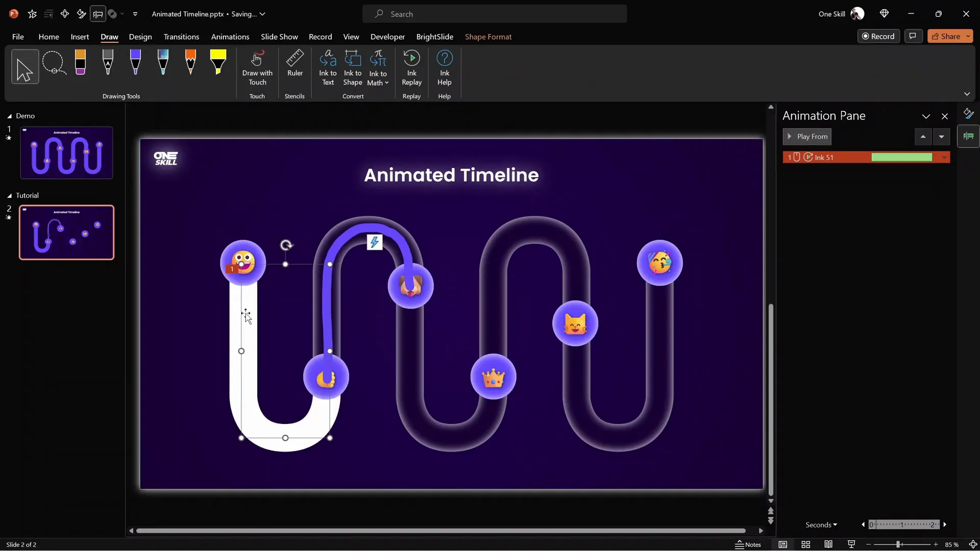Open Seconds dropdown in Animation Pane

tap(821, 524)
